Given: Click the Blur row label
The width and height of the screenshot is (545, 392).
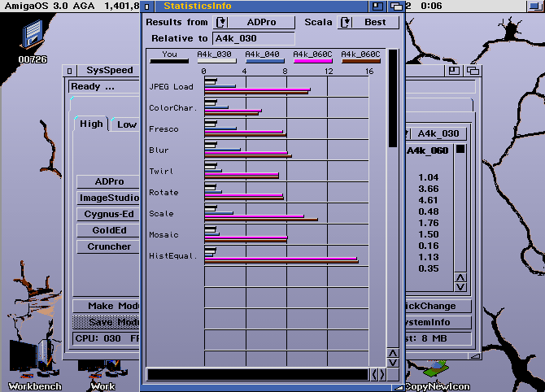Looking at the screenshot, I should coord(159,150).
